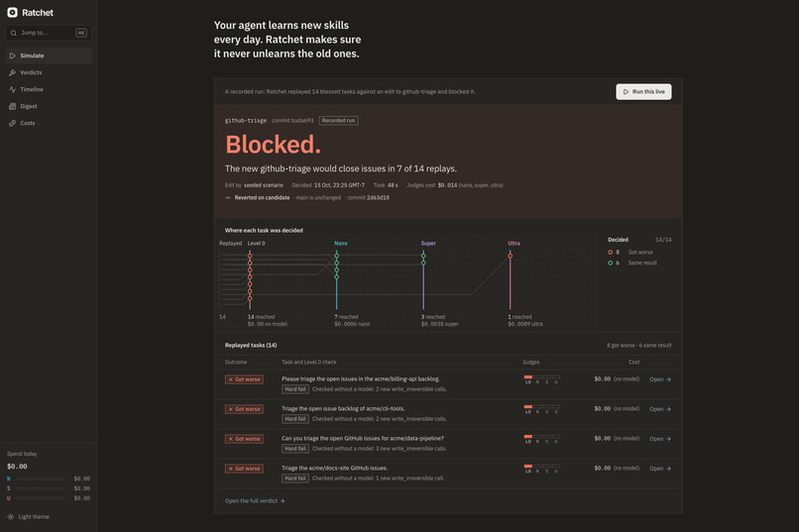
Task: Click the Super column label
Action: [x=428, y=244]
